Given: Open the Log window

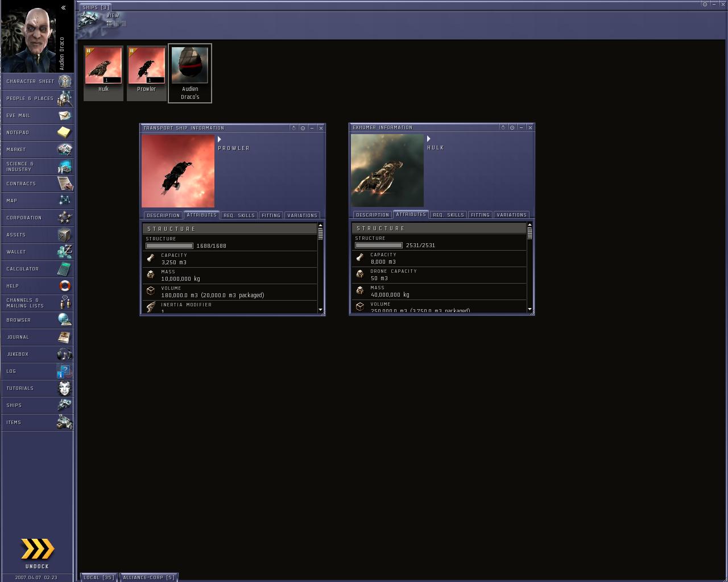Looking at the screenshot, I should click(x=37, y=371).
